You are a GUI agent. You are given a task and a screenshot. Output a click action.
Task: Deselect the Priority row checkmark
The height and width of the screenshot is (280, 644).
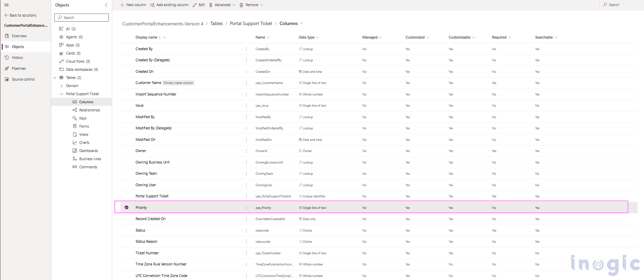click(126, 208)
